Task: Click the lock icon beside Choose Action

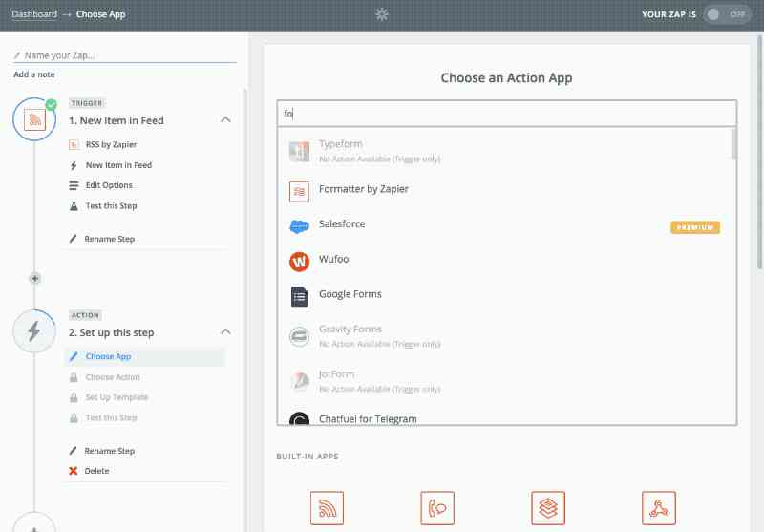Action: tap(74, 377)
